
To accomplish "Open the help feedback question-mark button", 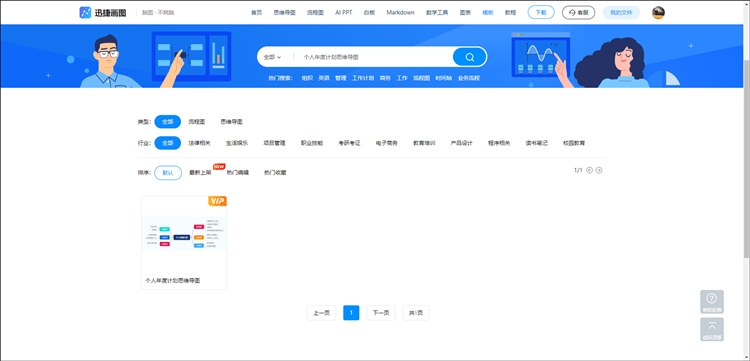I will (712, 302).
